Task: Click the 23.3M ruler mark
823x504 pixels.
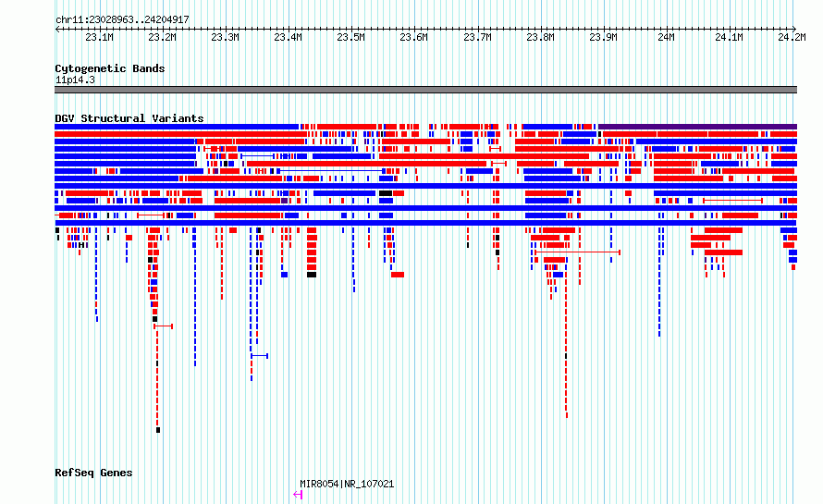Action: [226, 37]
